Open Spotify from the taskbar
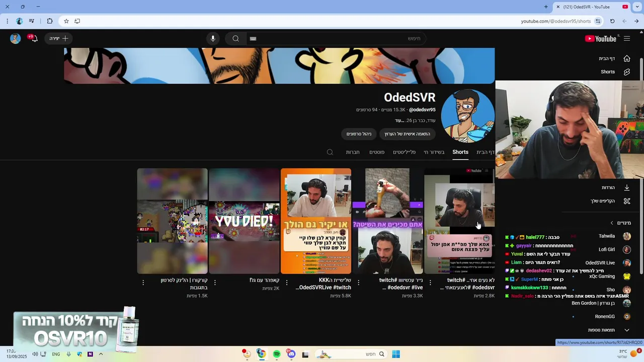Screen dimensions: 644x362 click(277, 354)
